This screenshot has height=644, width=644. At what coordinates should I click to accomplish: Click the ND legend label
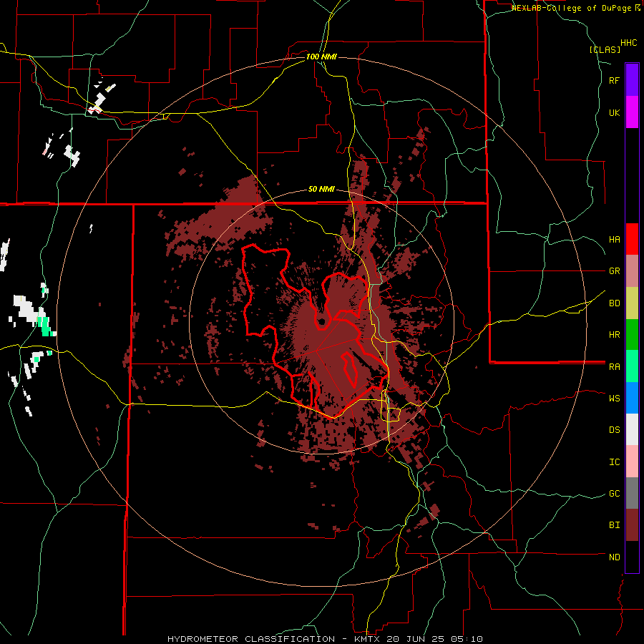(614, 557)
